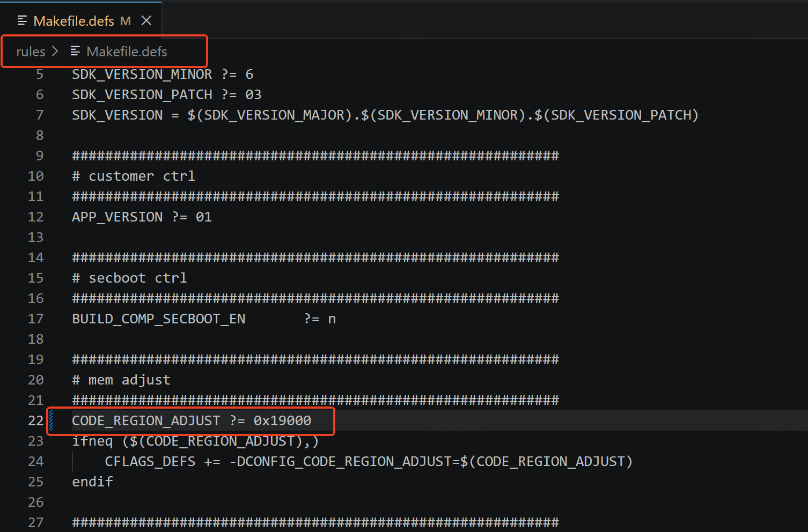Place cursor on CODE_REGION_ADJUST ?= 0x19000 line
Image resolution: width=808 pixels, height=532 pixels.
(x=192, y=420)
